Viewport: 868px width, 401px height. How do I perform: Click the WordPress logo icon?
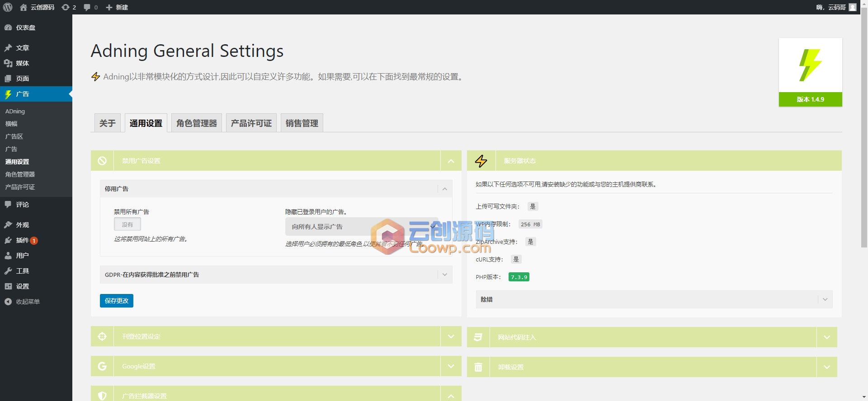point(8,7)
